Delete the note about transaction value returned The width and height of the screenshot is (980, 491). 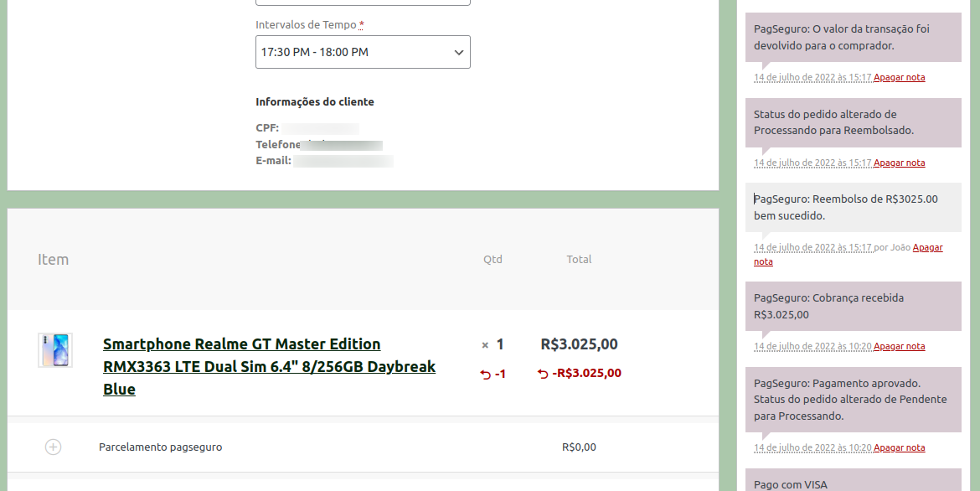click(899, 78)
